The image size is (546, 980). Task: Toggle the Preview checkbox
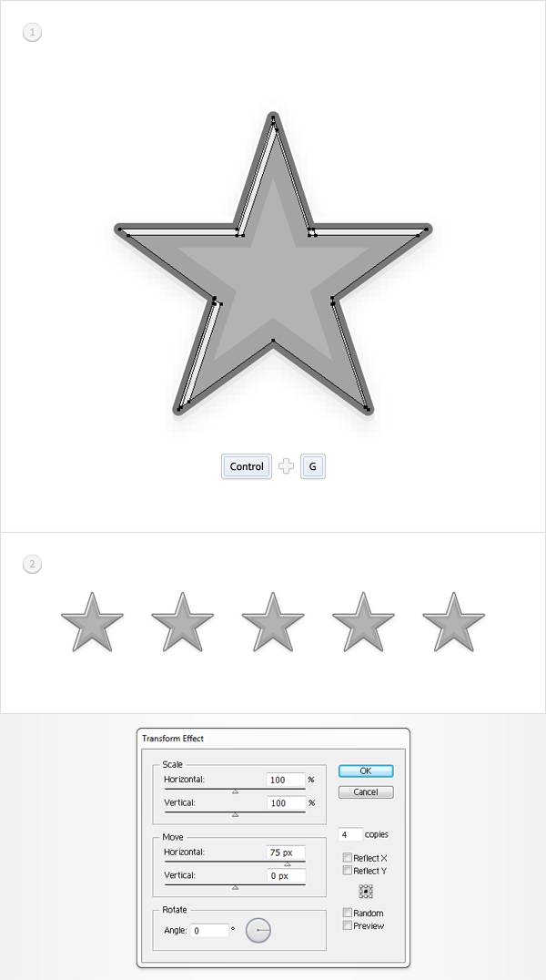coord(348,925)
